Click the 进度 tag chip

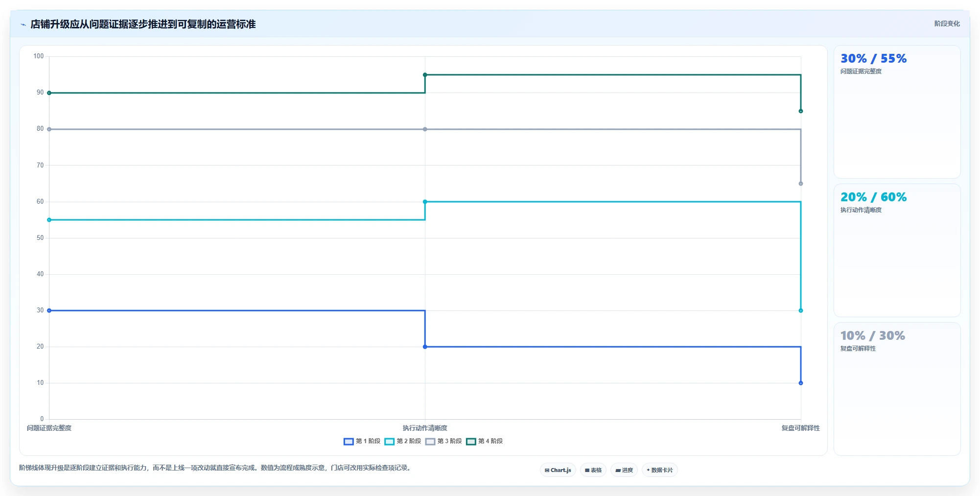click(x=624, y=470)
